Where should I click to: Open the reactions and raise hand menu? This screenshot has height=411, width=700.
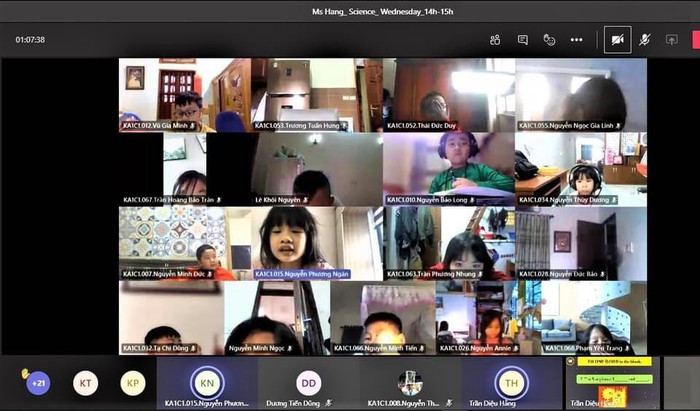(549, 40)
